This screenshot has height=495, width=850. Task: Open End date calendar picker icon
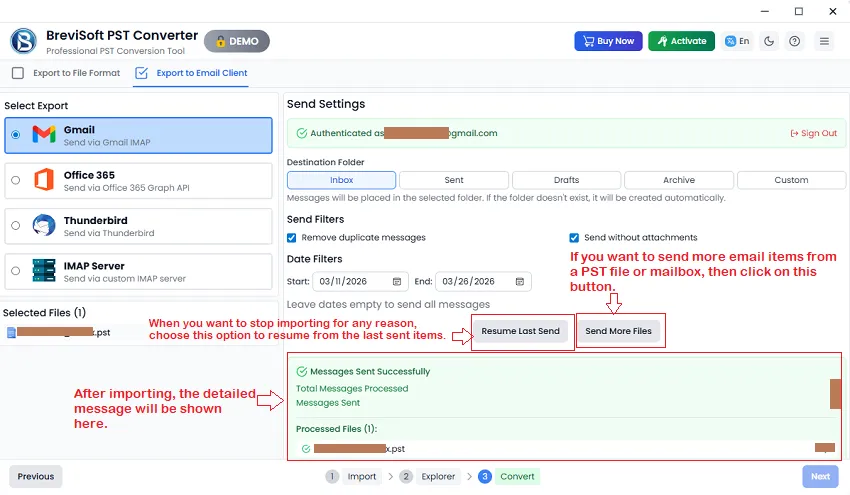tap(520, 281)
